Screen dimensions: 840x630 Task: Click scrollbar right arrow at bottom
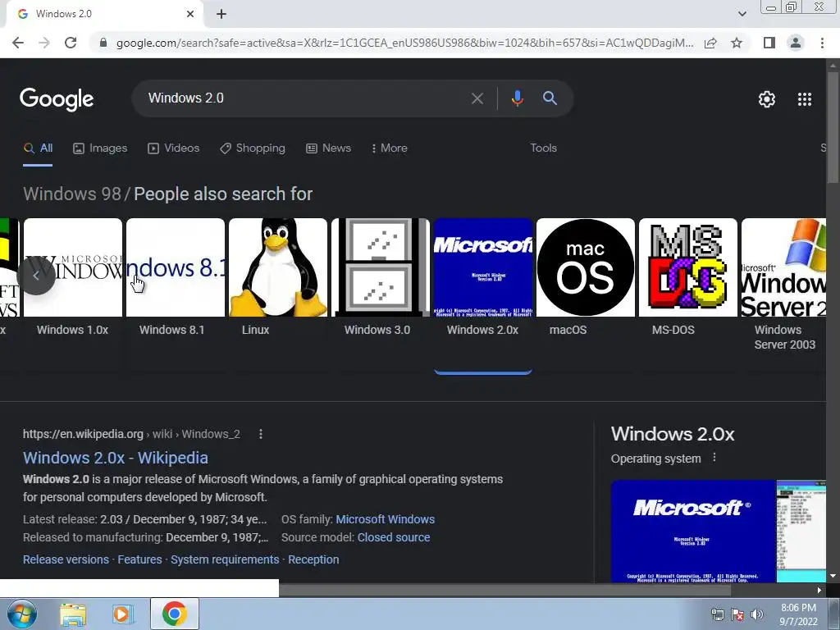click(x=819, y=590)
